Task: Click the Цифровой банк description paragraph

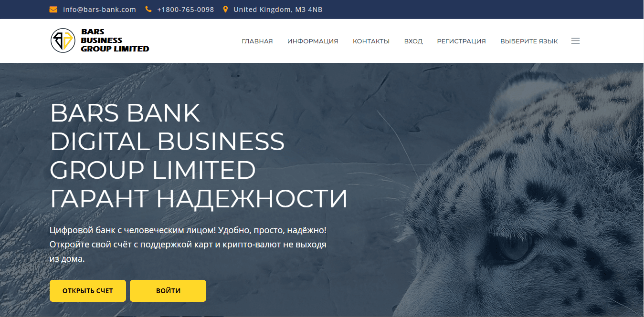Action: (x=188, y=245)
